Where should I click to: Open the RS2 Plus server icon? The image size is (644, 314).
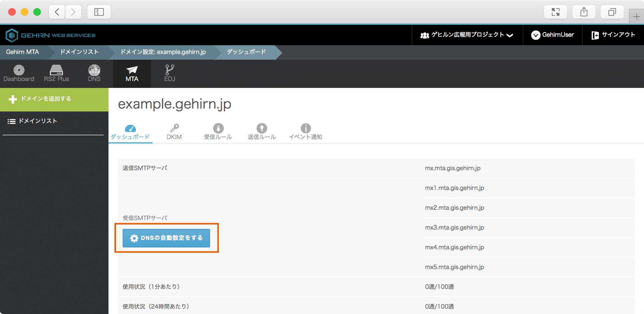coord(57,73)
